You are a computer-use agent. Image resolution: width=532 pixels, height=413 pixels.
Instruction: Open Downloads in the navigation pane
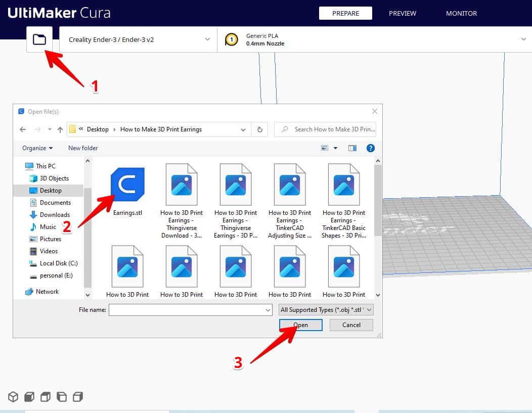[50, 215]
